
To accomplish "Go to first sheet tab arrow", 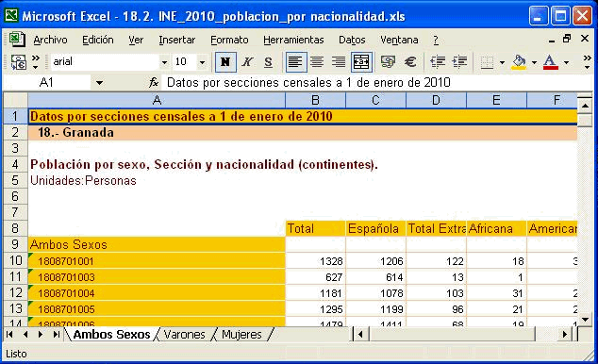I will pyautogui.click(x=9, y=334).
